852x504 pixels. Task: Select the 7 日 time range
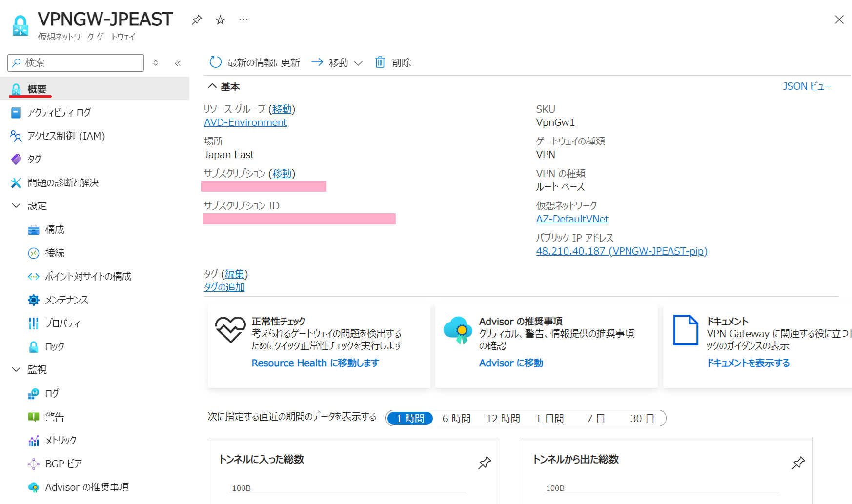click(x=596, y=418)
